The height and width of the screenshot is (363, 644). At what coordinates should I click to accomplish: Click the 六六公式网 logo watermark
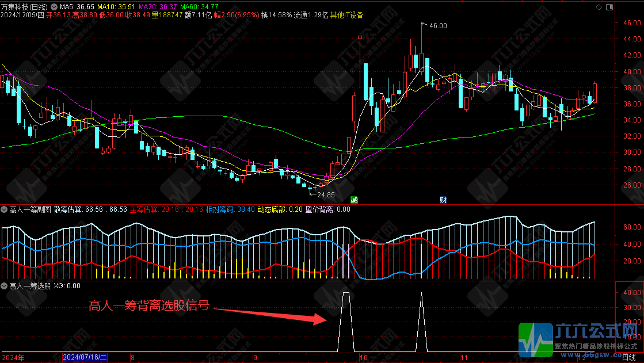[x=580, y=338]
